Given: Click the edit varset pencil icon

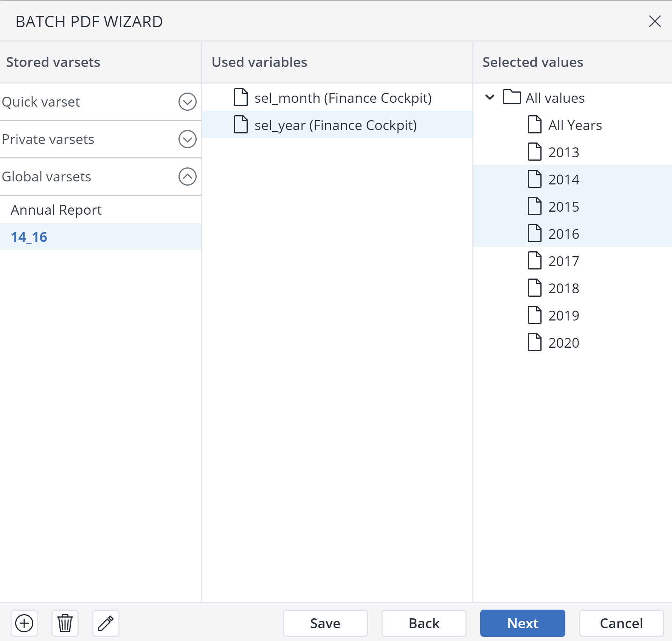Looking at the screenshot, I should (x=106, y=623).
